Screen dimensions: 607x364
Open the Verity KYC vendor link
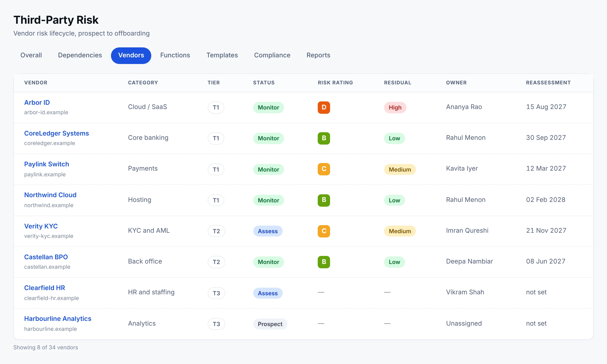pyautogui.click(x=41, y=226)
